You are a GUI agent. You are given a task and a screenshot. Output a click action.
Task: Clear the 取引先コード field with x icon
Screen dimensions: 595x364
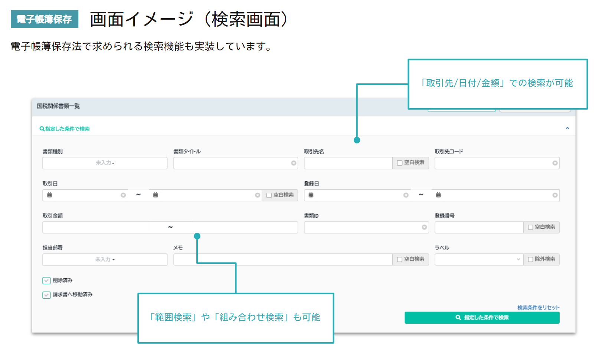coord(555,163)
